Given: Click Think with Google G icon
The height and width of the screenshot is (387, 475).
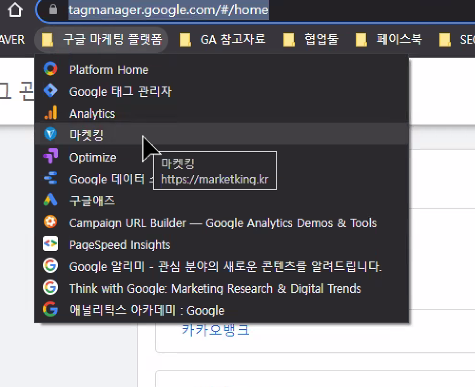Looking at the screenshot, I should [x=50, y=287].
